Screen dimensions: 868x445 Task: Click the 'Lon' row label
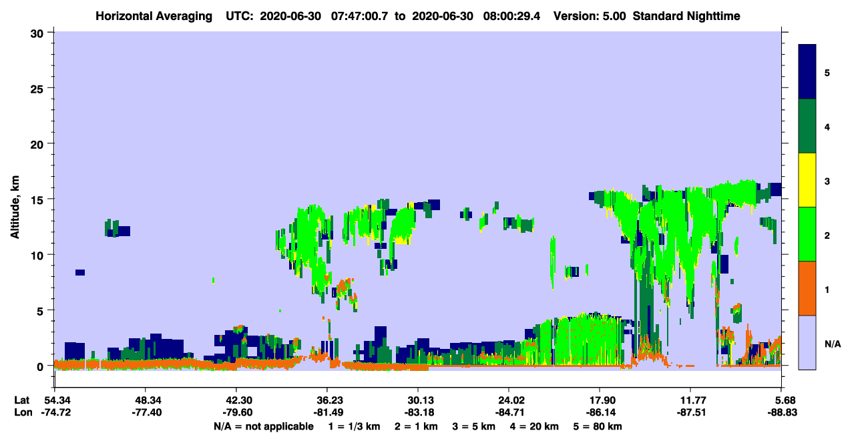[22, 413]
